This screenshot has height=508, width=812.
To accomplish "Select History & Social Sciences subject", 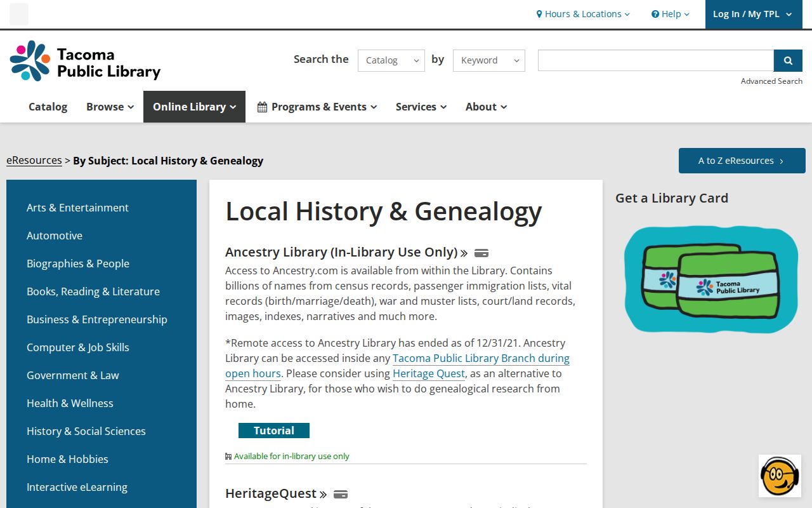I will tap(86, 431).
